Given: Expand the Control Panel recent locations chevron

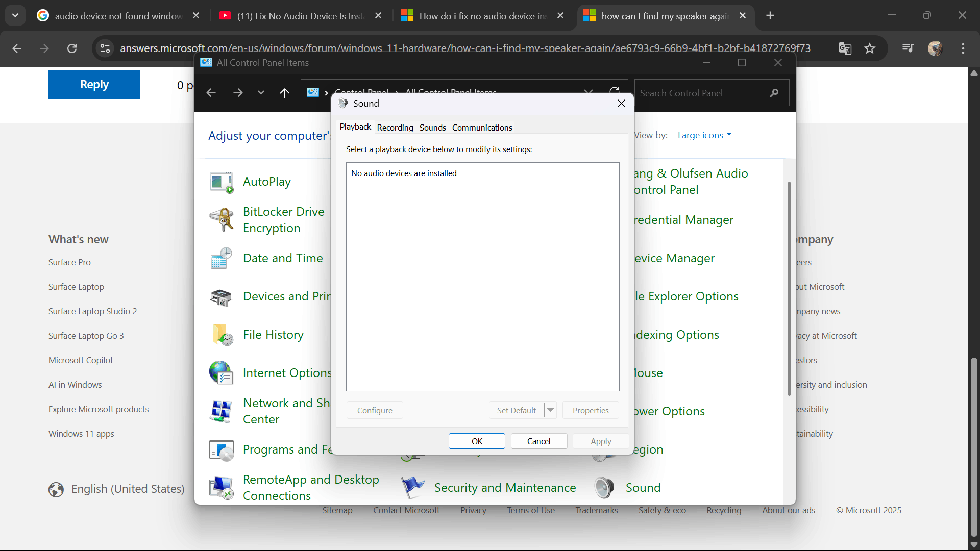Looking at the screenshot, I should click(x=261, y=93).
